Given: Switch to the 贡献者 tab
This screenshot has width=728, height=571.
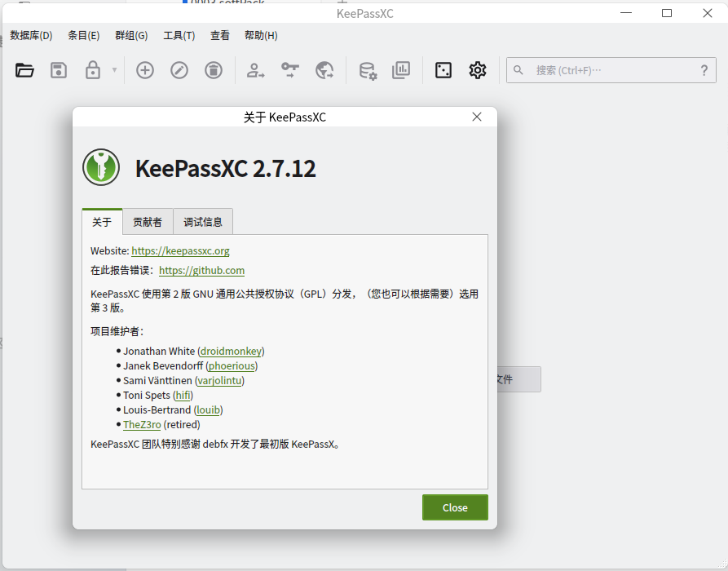Looking at the screenshot, I should pos(148,222).
